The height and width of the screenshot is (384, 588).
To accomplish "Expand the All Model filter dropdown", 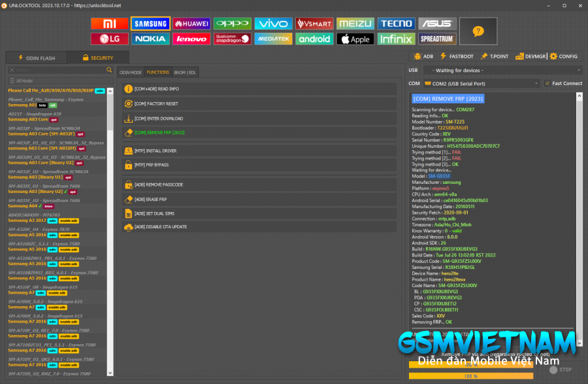I will pyautogui.click(x=60, y=80).
